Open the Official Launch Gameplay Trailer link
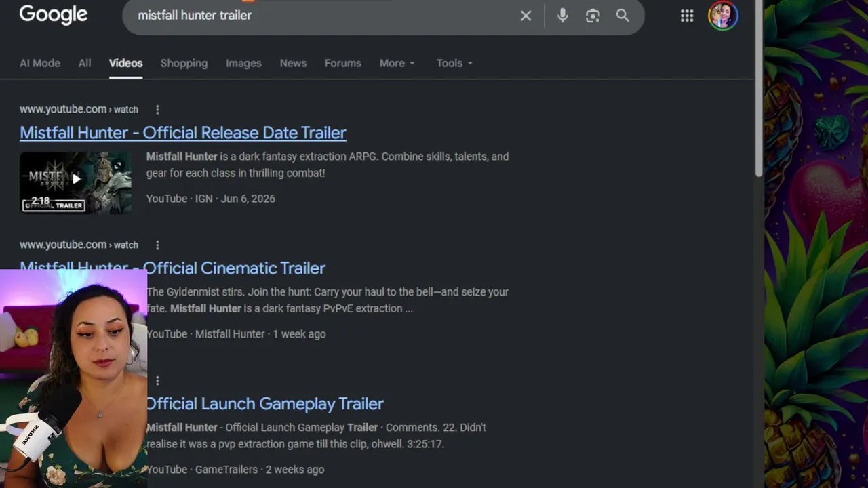868x488 pixels. pos(265,403)
